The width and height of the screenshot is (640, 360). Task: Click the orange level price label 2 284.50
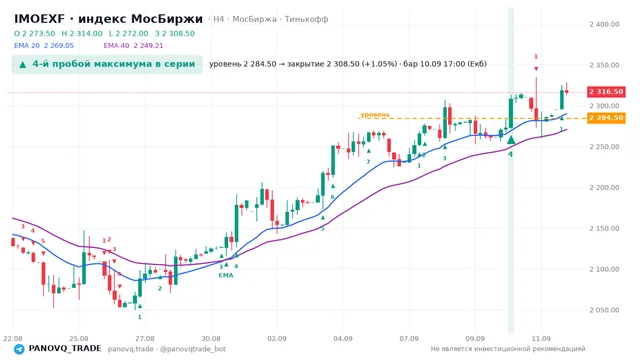point(606,118)
